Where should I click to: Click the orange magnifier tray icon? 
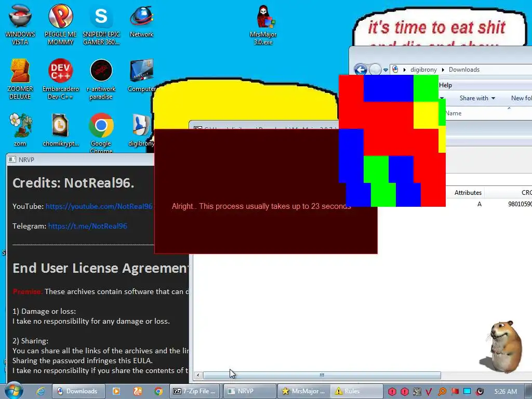point(442,392)
